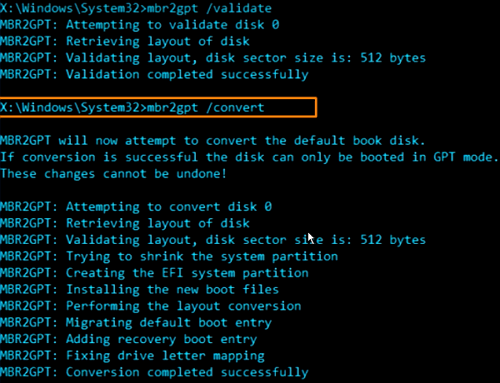Click 'Creating the EFI system partition' line
The height and width of the screenshot is (383, 500).
154,273
